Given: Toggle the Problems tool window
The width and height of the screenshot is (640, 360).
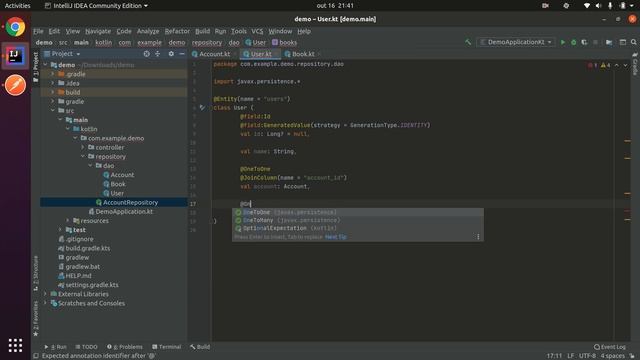Looking at the screenshot, I should (x=125, y=347).
